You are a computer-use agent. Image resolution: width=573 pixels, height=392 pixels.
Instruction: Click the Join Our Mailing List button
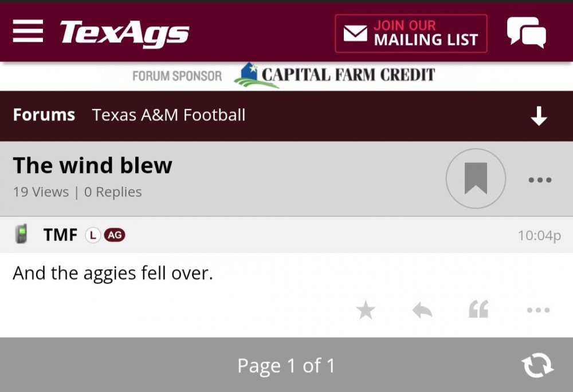click(x=411, y=33)
